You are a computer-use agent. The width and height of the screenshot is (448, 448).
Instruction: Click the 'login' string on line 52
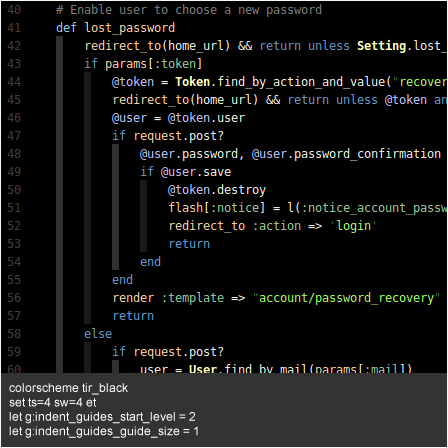(353, 226)
